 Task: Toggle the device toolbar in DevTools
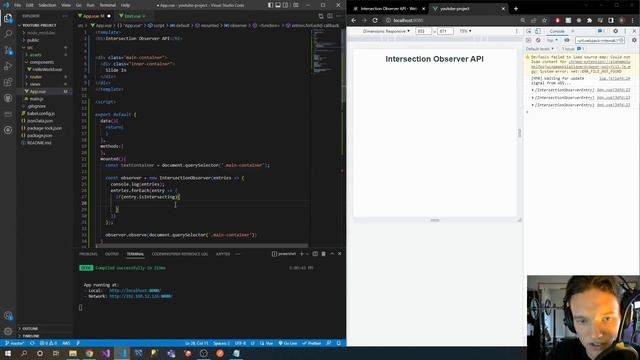click(x=538, y=31)
